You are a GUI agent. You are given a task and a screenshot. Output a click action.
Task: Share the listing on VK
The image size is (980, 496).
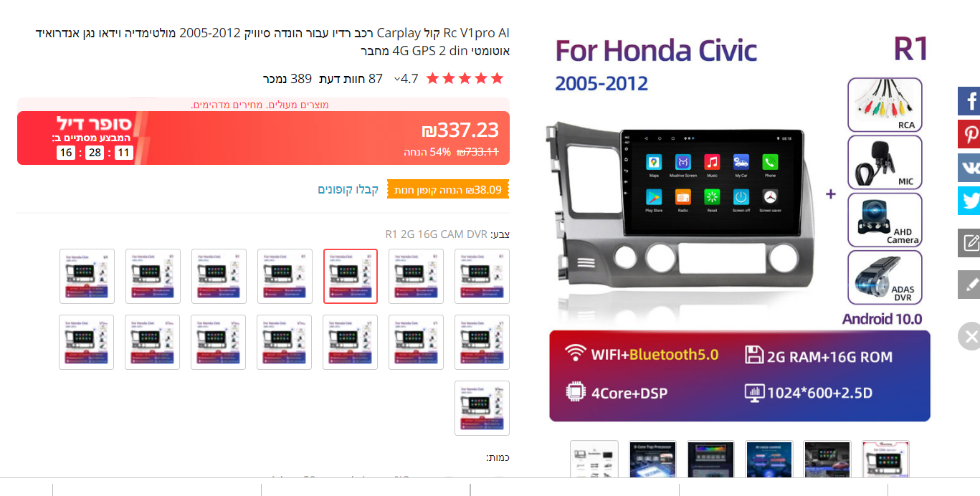click(969, 167)
